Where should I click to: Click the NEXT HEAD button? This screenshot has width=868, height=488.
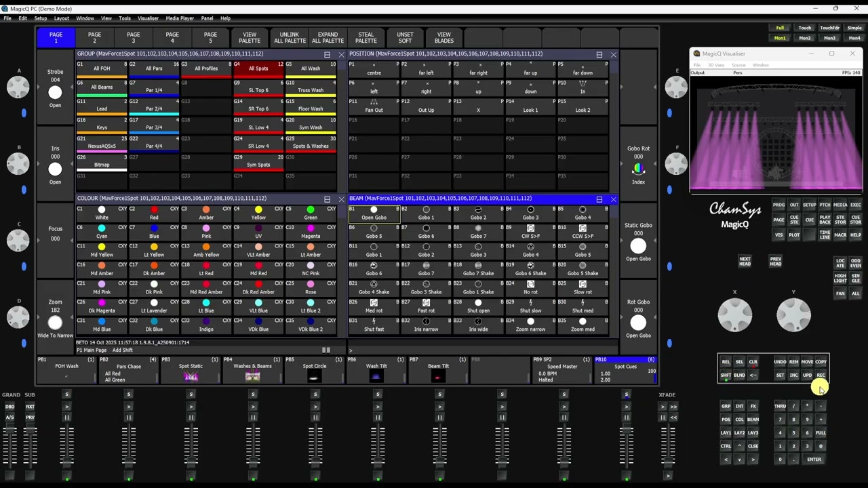[x=745, y=261]
